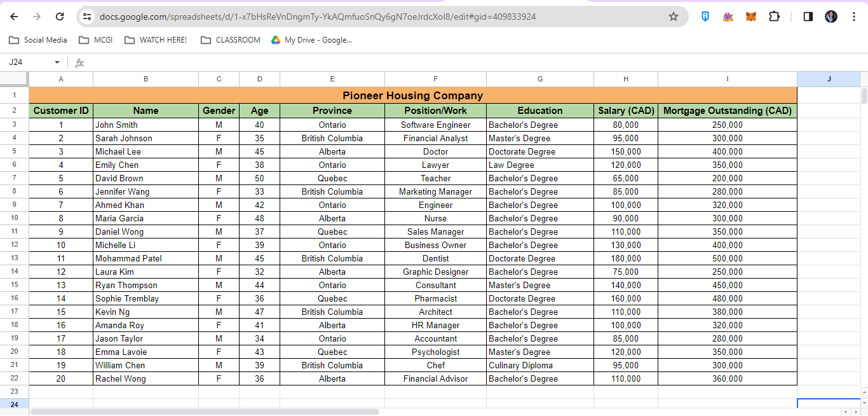This screenshot has width=868, height=416.
Task: Toggle the browser side panel
Action: pyautogui.click(x=808, y=17)
